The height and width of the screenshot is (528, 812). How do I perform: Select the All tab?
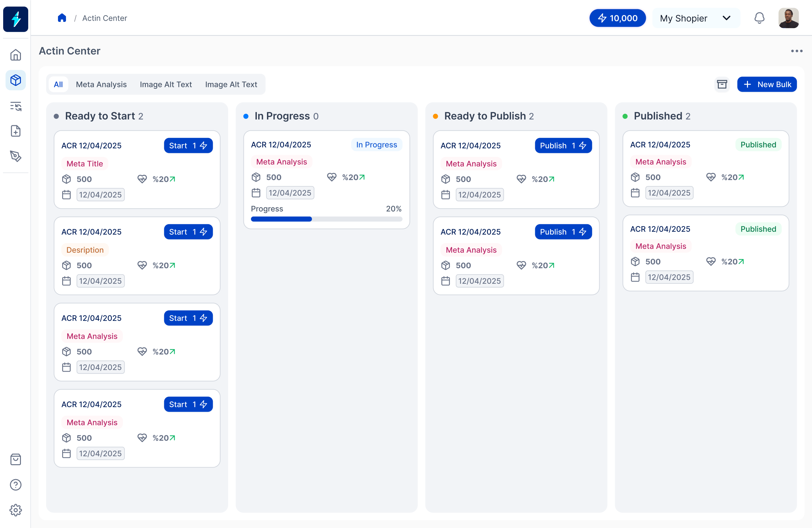[x=58, y=84]
